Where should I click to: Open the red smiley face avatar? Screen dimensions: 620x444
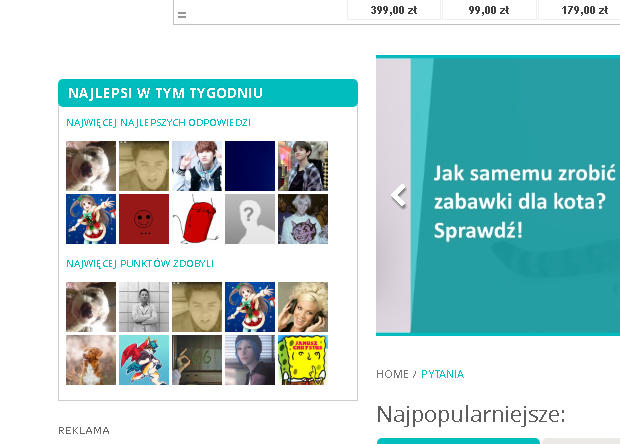click(144, 219)
